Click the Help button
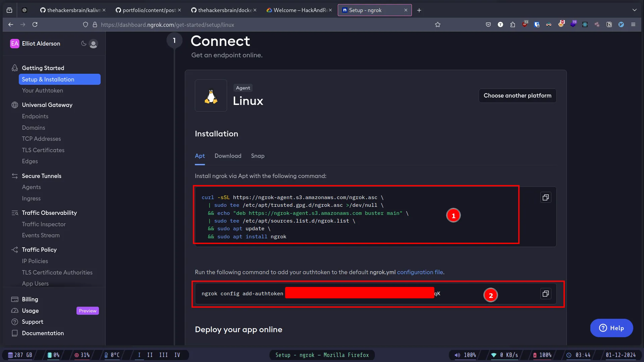The image size is (644, 362). tap(611, 328)
